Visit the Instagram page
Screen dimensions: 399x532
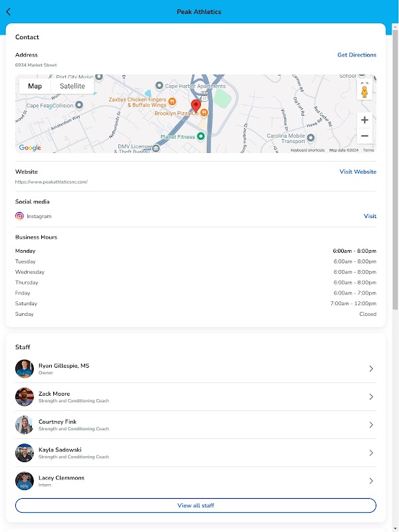click(370, 216)
